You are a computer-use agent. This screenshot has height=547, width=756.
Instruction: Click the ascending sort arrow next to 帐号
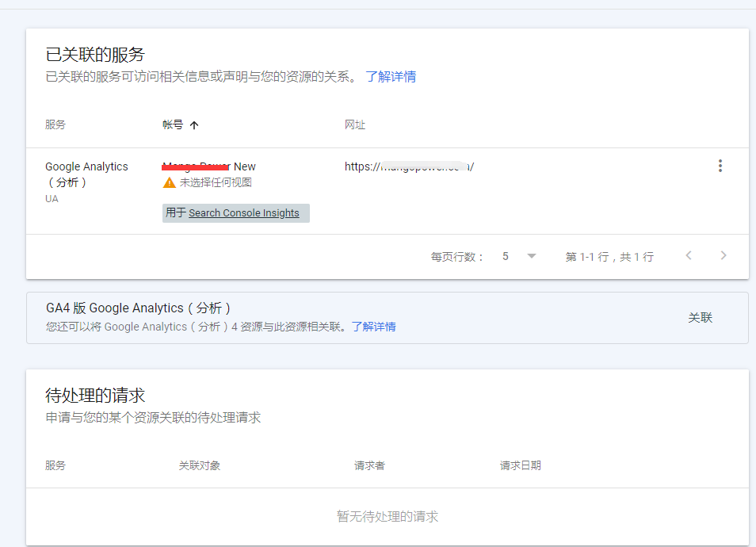coord(196,124)
